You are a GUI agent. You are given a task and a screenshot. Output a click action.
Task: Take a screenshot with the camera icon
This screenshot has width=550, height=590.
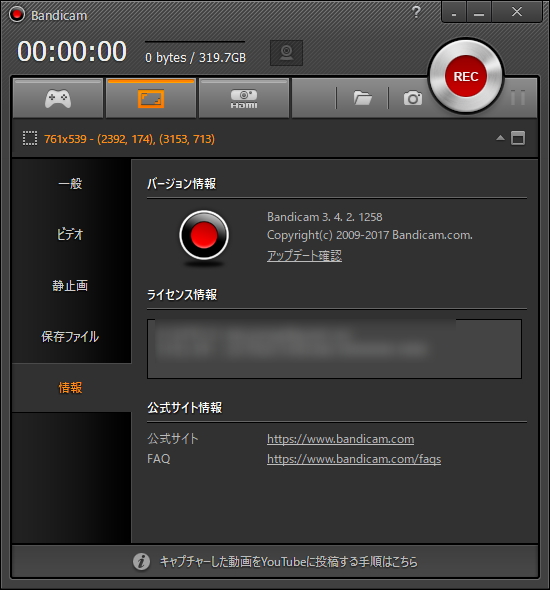pyautogui.click(x=413, y=99)
